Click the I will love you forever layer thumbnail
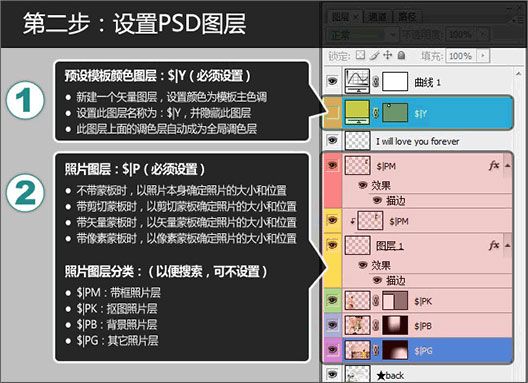This screenshot has width=528, height=383. 358,140
